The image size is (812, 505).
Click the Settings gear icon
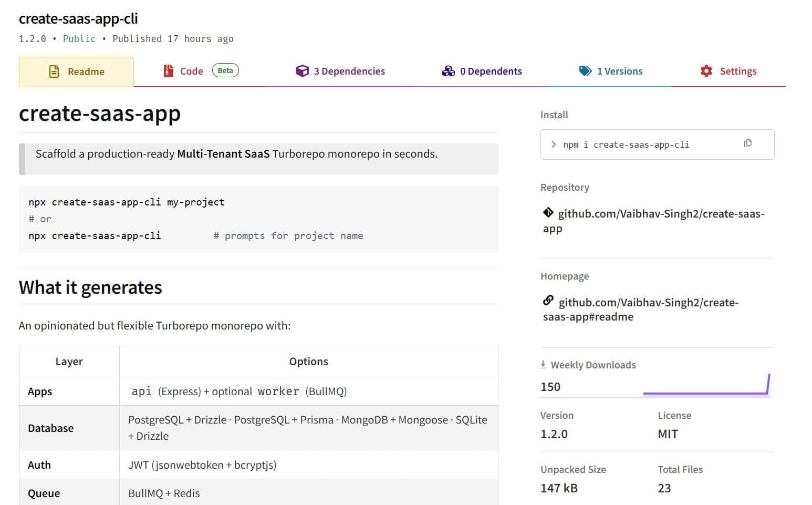click(x=706, y=71)
